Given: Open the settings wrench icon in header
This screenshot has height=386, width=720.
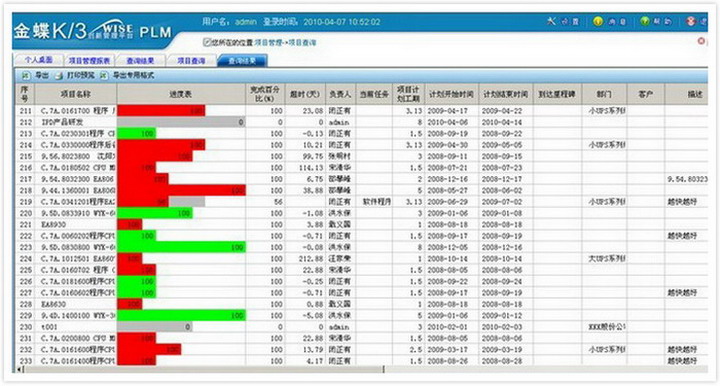Looking at the screenshot, I should pos(551,21).
